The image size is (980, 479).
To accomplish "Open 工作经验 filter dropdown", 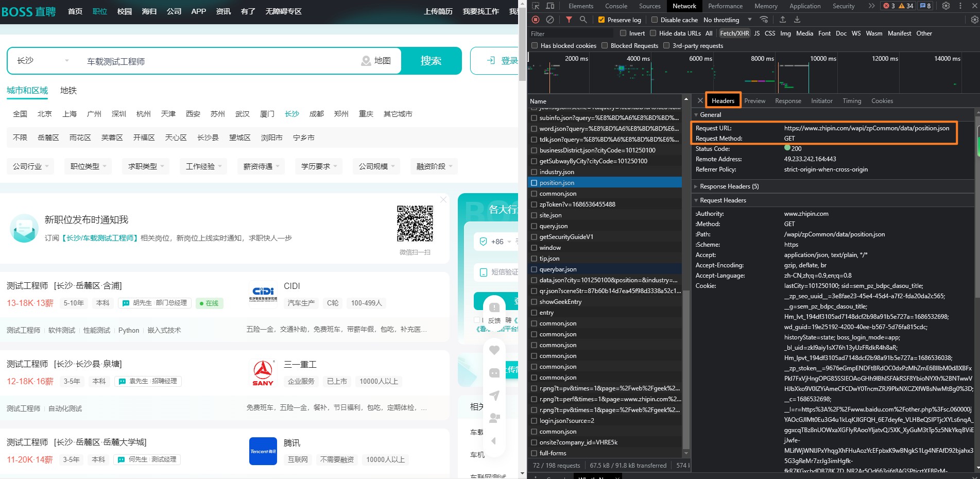I will point(204,166).
